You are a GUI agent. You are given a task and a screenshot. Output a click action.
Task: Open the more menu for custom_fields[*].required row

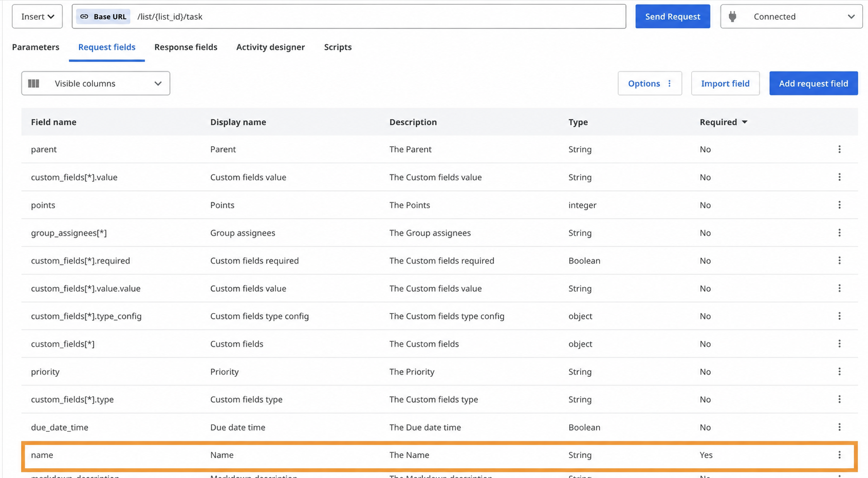(840, 260)
